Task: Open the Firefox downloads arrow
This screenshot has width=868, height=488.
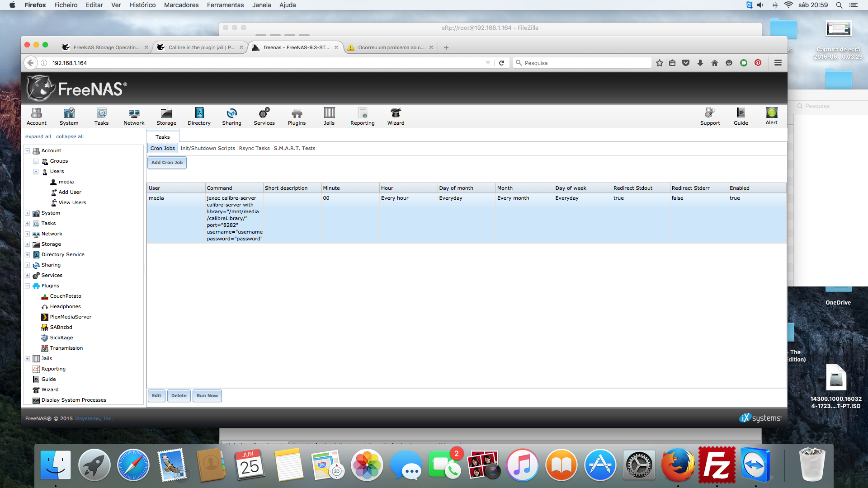Action: 700,63
